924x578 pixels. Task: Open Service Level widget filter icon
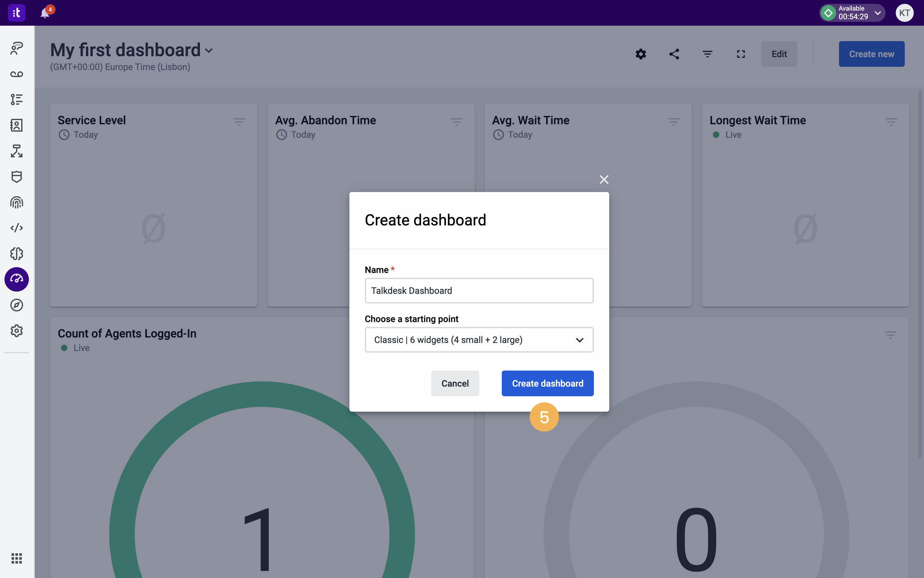tap(239, 122)
